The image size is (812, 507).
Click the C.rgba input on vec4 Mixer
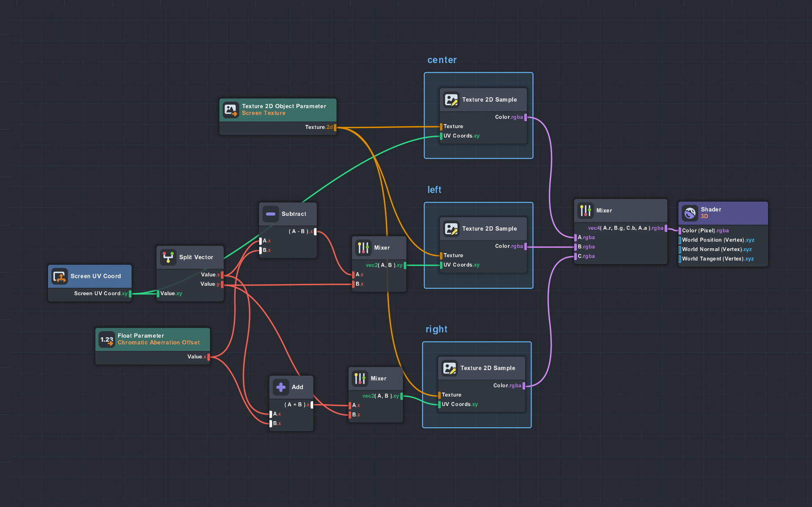point(576,256)
